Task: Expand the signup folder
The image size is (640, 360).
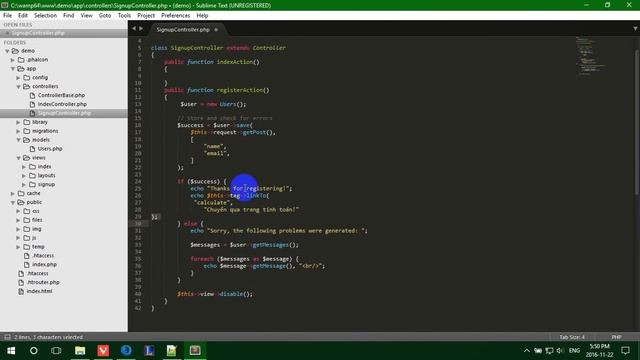Action: (x=24, y=184)
